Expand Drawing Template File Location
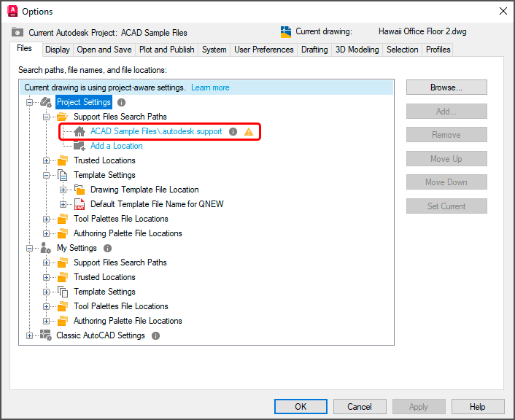Image resolution: width=515 pixels, height=420 pixels. pos(63,190)
